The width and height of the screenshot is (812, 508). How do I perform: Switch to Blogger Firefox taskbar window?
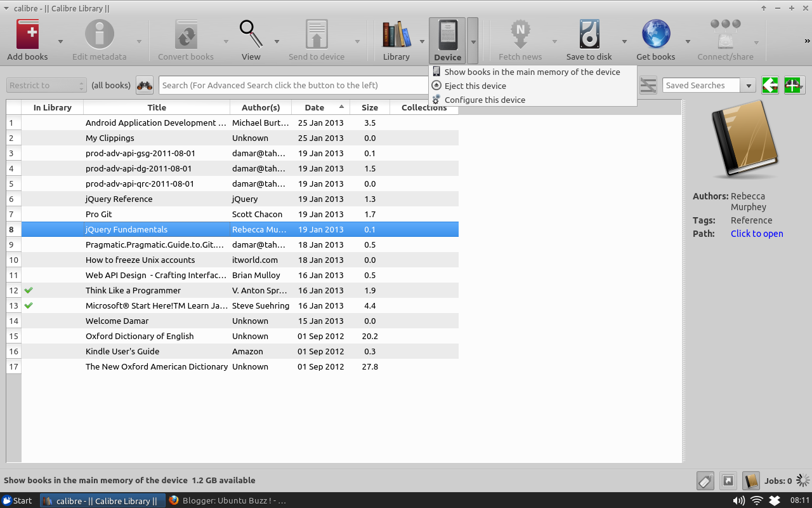click(227, 500)
